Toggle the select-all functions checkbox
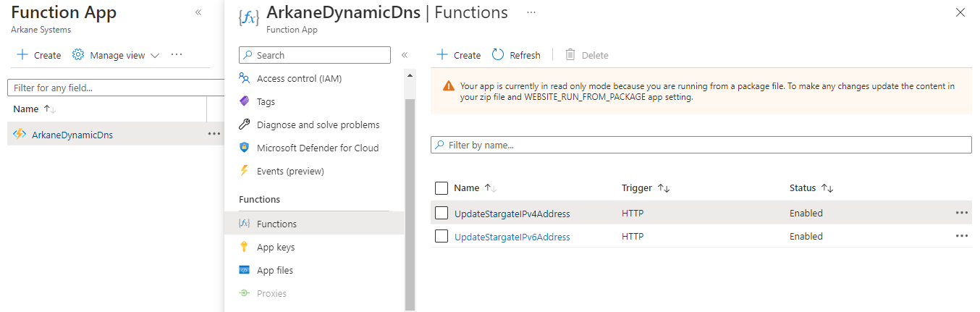This screenshot has height=312, width=980. (x=442, y=188)
